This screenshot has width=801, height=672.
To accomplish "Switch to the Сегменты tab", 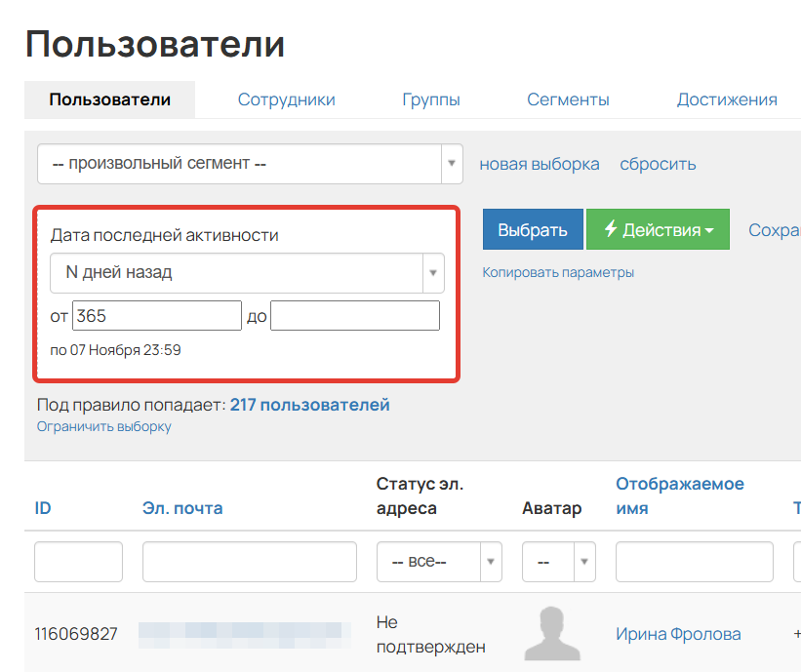I will [x=568, y=99].
